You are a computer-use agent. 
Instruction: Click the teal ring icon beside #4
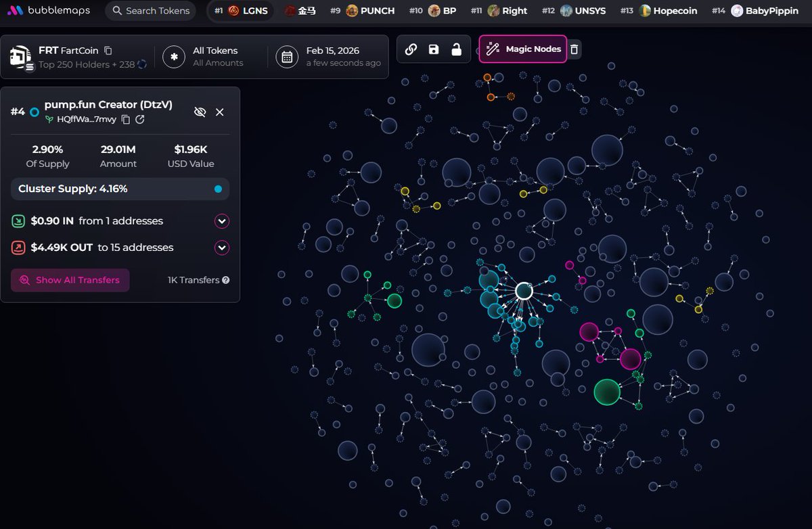point(35,112)
